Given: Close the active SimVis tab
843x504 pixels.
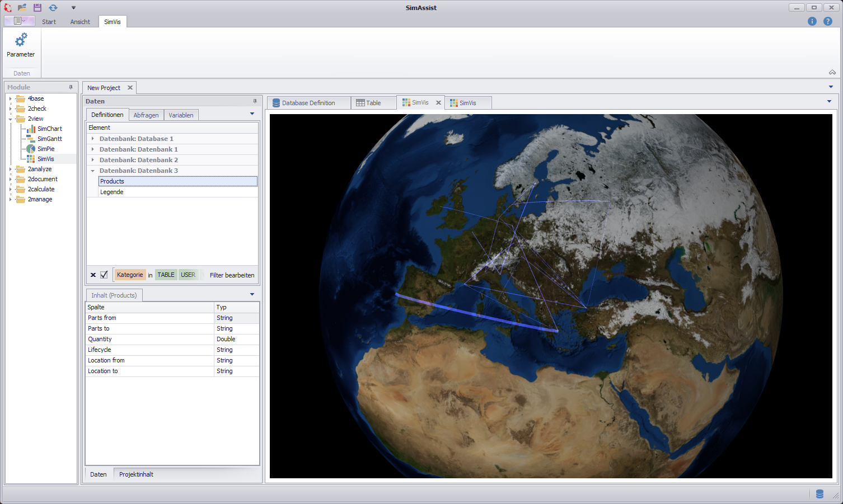Looking at the screenshot, I should pyautogui.click(x=438, y=102).
